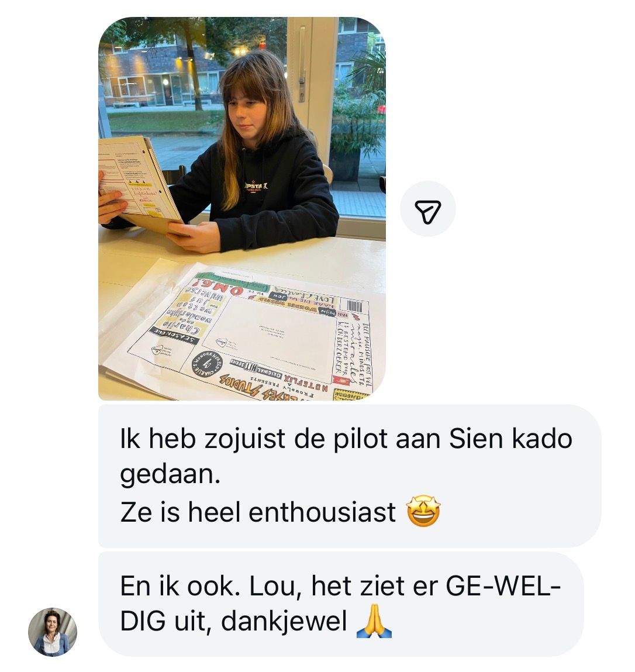Tap the message starting "En ik ook"
This screenshot has width=635, height=672.
[x=341, y=604]
